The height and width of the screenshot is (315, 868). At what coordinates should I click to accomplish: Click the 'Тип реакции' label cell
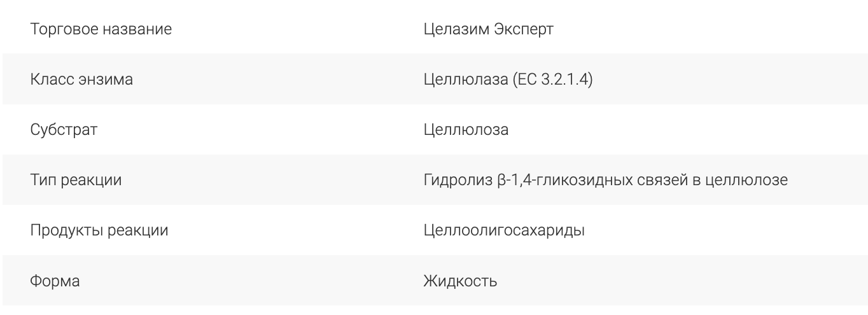coord(76,180)
